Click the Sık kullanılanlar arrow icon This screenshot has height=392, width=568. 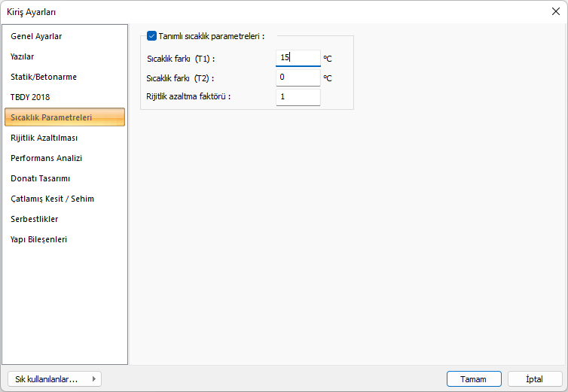[x=93, y=379]
